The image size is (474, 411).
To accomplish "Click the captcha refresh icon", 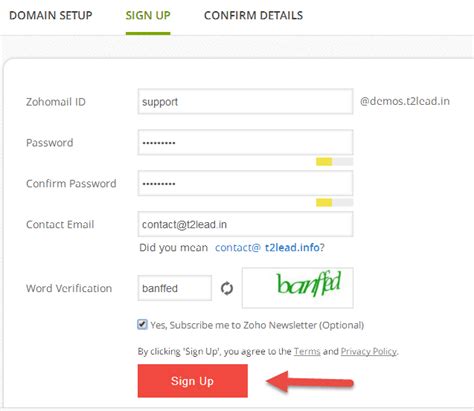I will click(x=227, y=288).
